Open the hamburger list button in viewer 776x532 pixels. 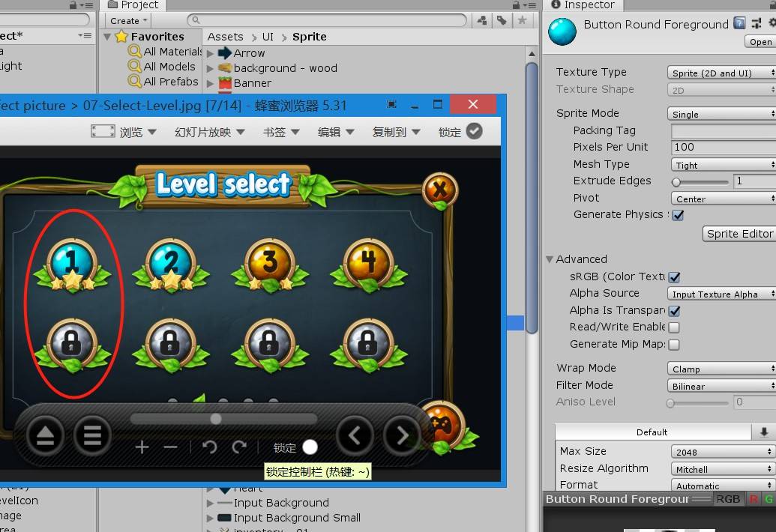point(92,436)
